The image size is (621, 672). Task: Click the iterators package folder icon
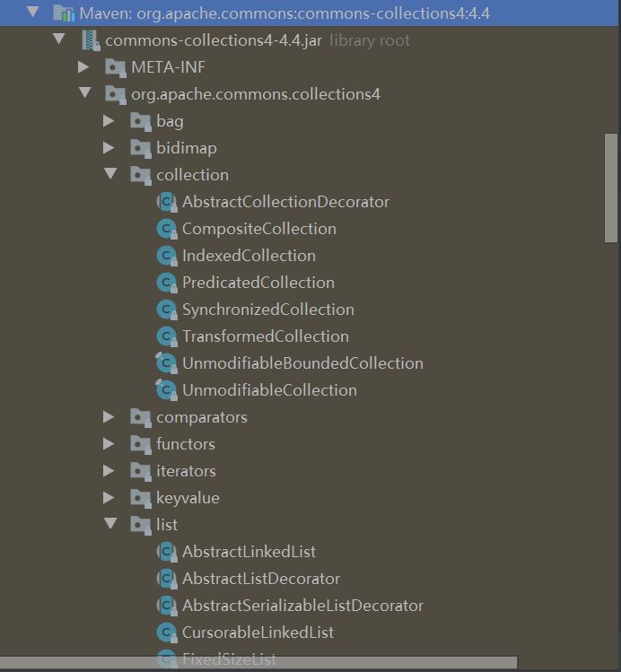(x=141, y=472)
